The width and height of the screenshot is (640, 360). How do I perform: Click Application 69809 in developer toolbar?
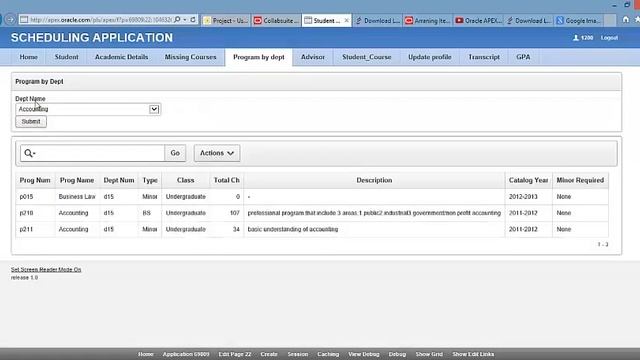[x=186, y=354]
